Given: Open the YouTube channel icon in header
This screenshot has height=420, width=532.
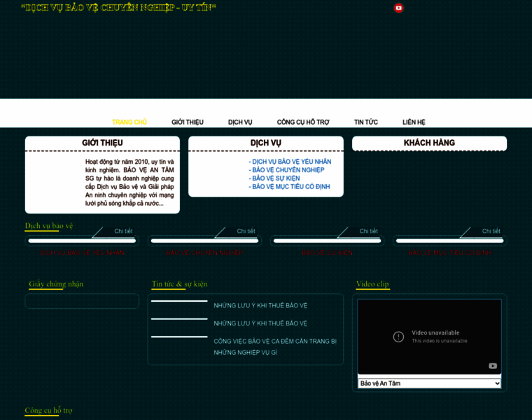Looking at the screenshot, I should (x=399, y=8).
